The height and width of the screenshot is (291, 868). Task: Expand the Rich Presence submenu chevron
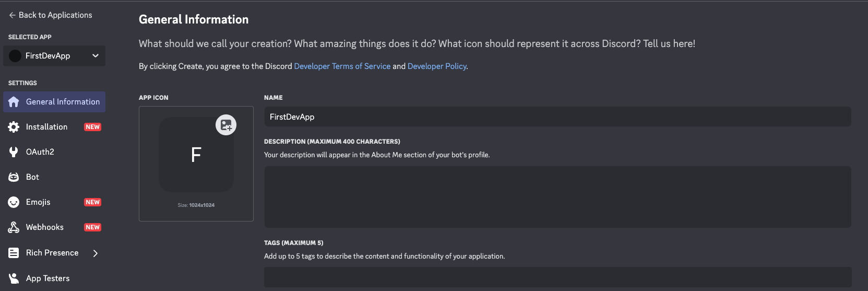(x=96, y=253)
